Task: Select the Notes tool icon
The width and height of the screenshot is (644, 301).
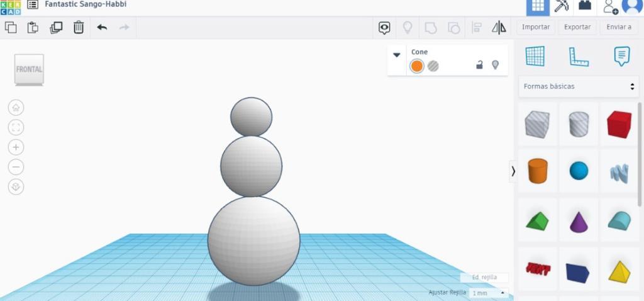Action: point(622,56)
